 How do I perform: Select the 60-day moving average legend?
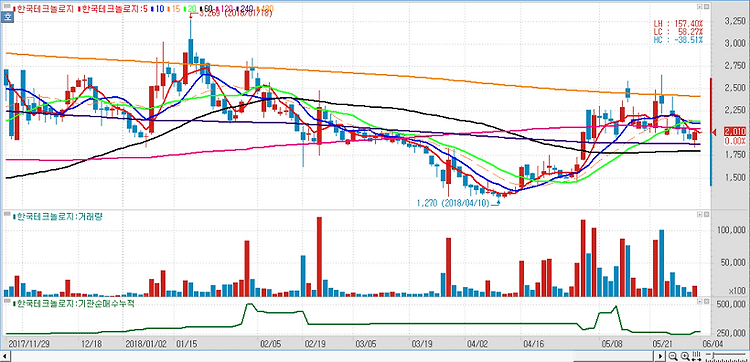tap(206, 9)
